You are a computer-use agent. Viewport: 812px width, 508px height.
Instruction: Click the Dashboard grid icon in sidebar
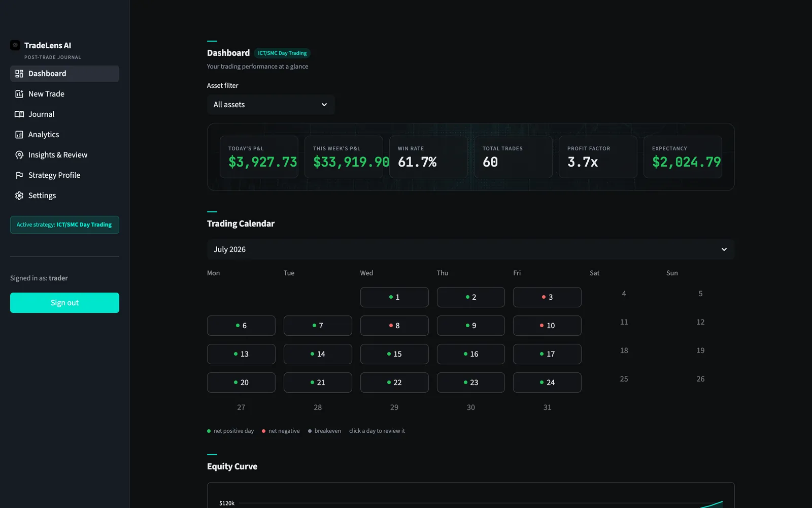19,74
